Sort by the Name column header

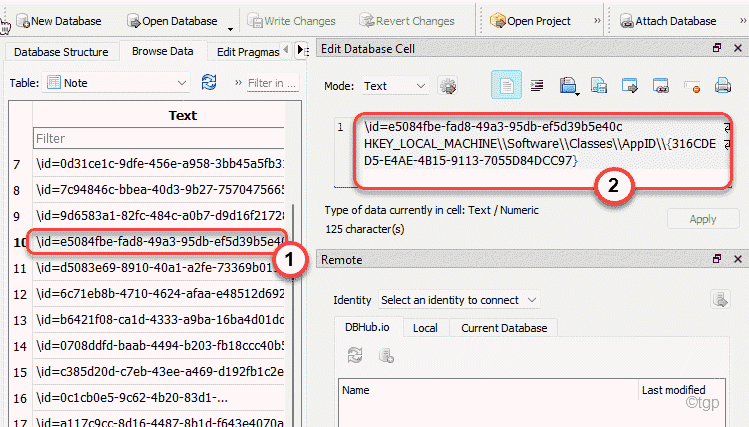click(x=489, y=390)
